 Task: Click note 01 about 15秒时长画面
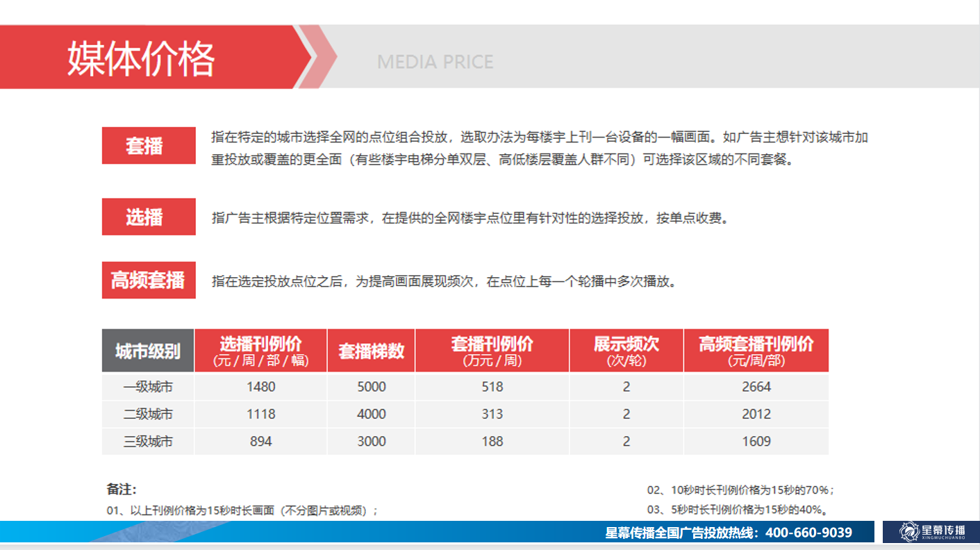243,510
